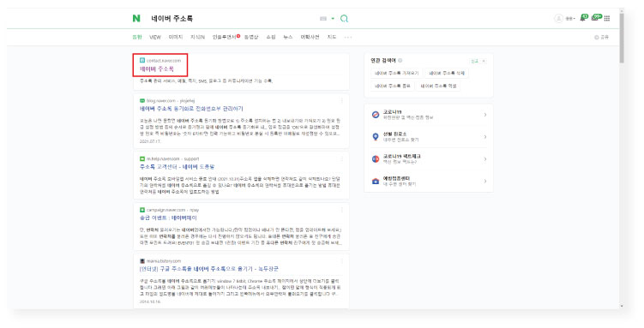This screenshot has width=644, height=328.
Task: Switch to the 지식iN tab
Action: (197, 37)
